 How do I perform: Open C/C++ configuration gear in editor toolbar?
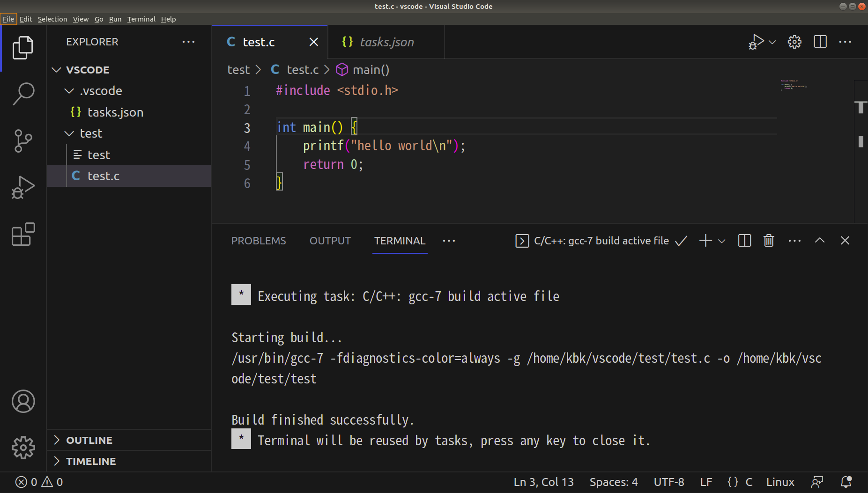pos(794,42)
